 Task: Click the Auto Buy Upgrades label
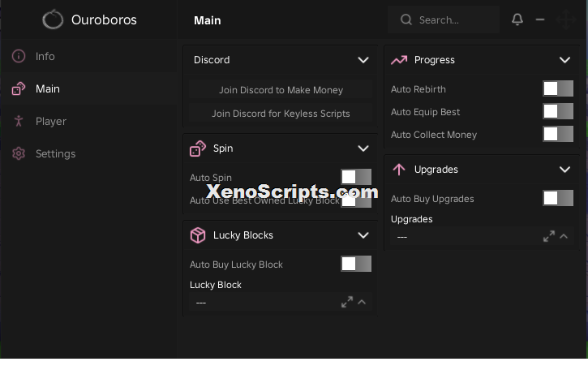pyautogui.click(x=432, y=199)
